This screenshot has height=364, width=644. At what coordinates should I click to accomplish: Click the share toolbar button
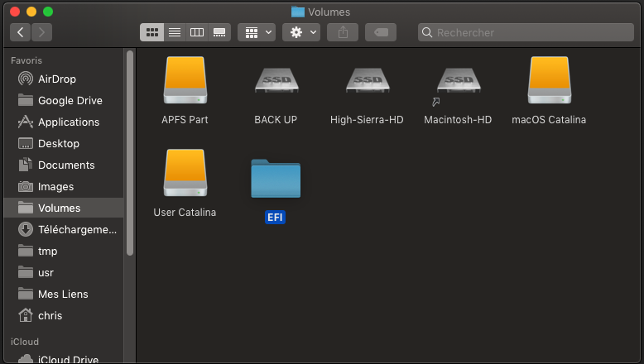coord(343,32)
